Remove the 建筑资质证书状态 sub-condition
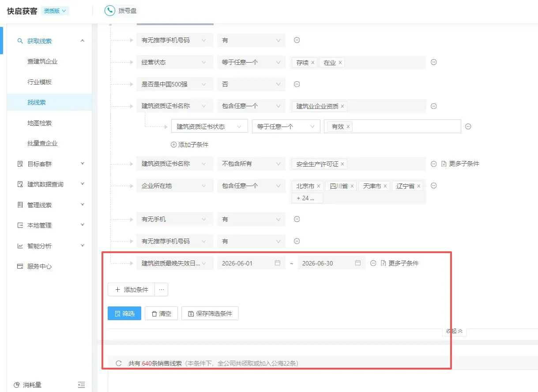This screenshot has width=538, height=392. [x=468, y=127]
